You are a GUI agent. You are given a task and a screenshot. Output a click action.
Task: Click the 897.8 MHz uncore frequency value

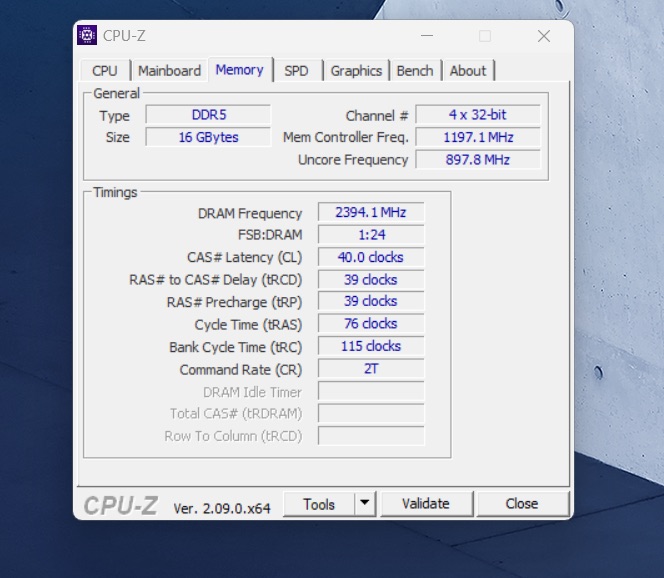point(478,160)
